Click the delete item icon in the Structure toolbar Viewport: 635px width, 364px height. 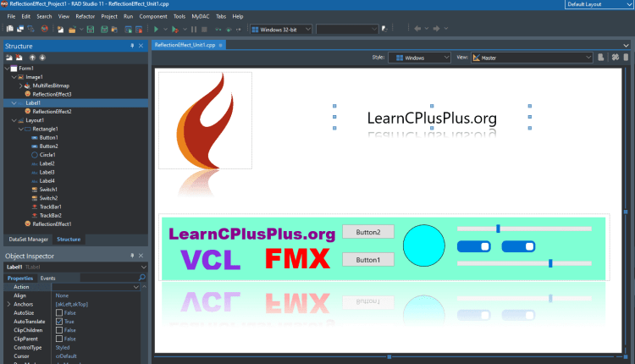[19, 58]
